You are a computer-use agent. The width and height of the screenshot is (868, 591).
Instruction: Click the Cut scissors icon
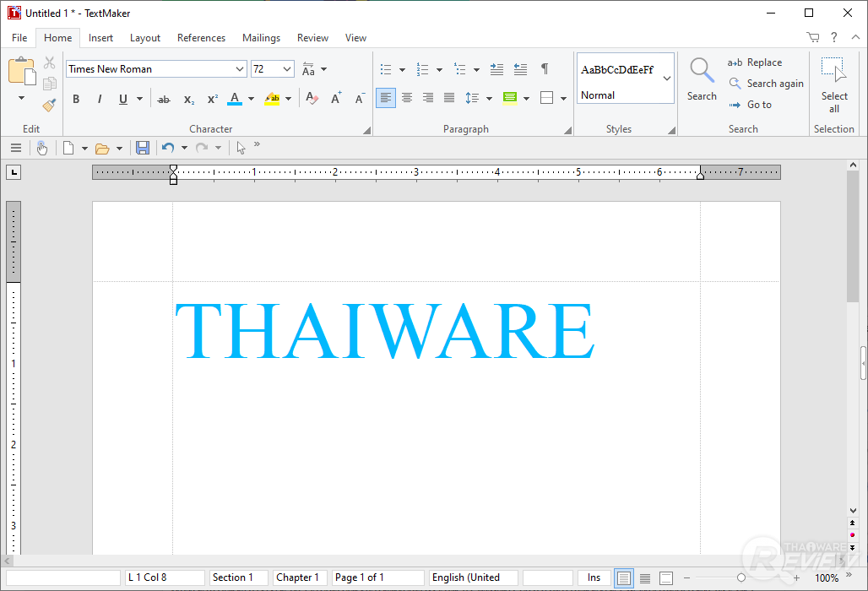tap(50, 62)
